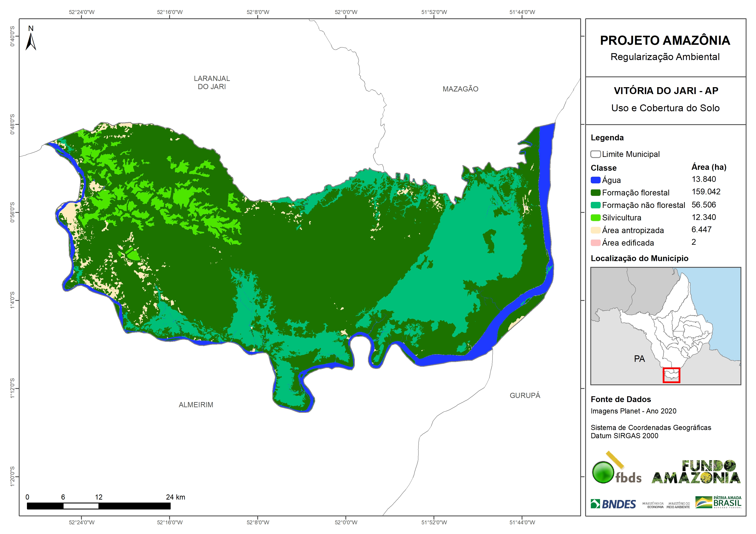Viewport: 756px width, 534px height.
Task: Click the blue Água legend swatch
Action: coord(595,180)
